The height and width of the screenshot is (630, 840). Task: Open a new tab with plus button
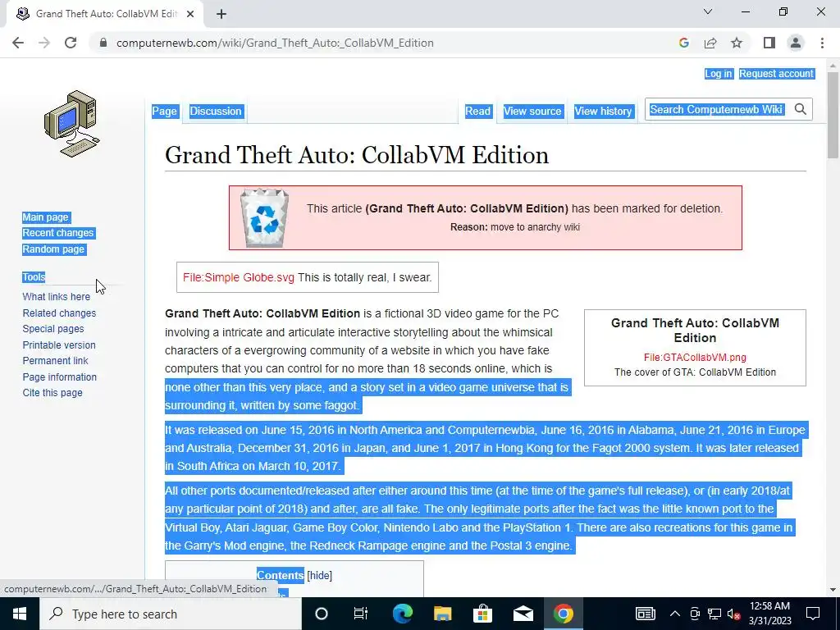click(x=221, y=14)
